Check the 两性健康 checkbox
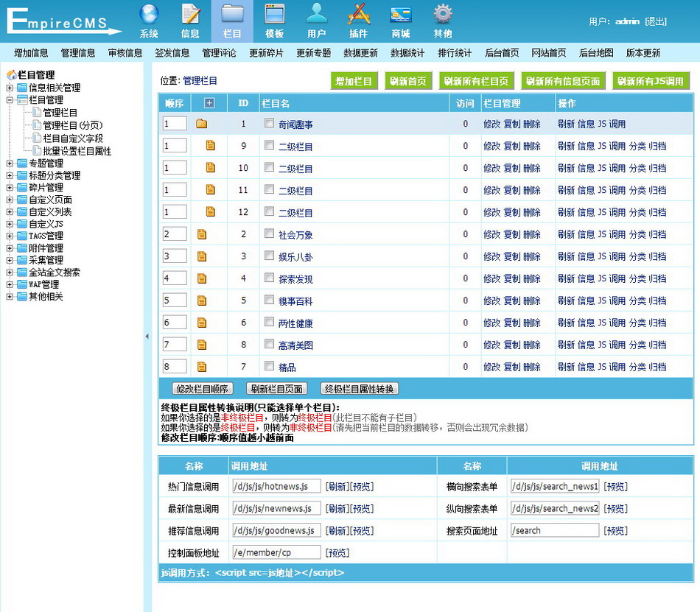Screen dimensions: 700x612 (x=269, y=322)
